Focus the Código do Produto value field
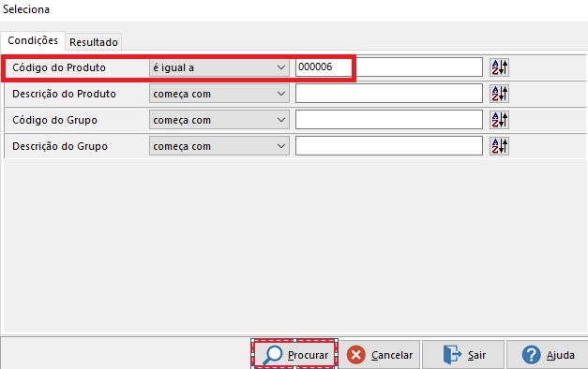The height and width of the screenshot is (369, 588). pyautogui.click(x=389, y=67)
